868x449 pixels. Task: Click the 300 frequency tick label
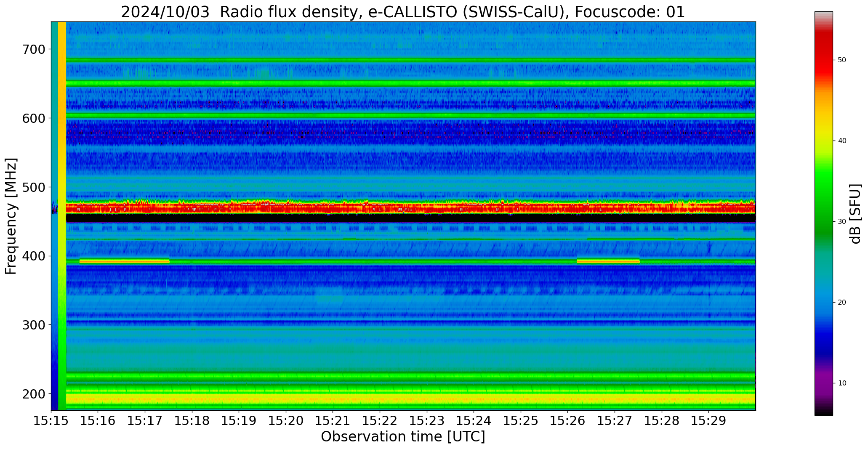coord(35,325)
